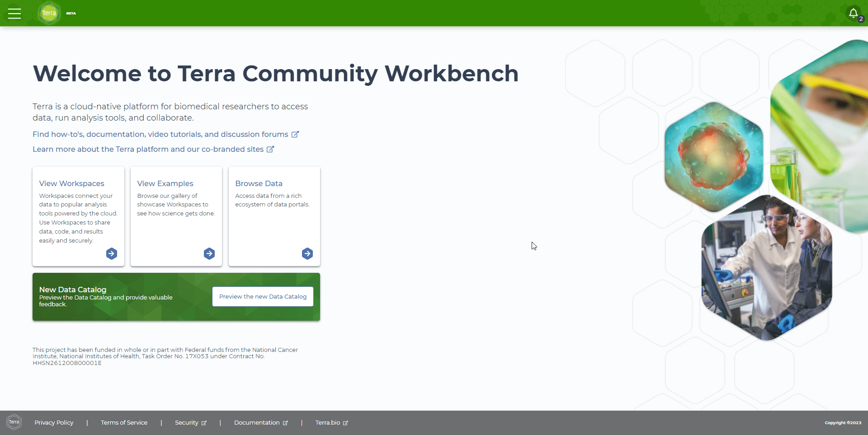868x435 pixels.
Task: Open the Terms of Service footer link
Action: pos(124,422)
